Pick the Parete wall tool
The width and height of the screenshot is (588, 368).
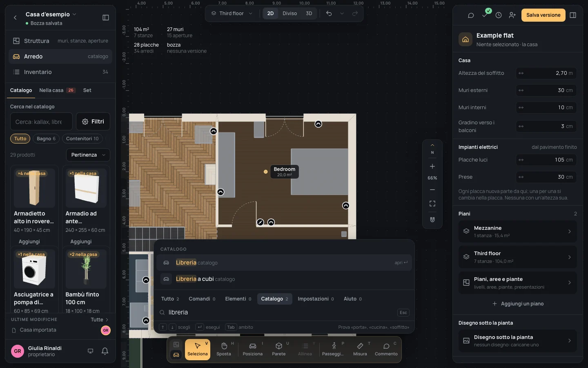point(279,350)
